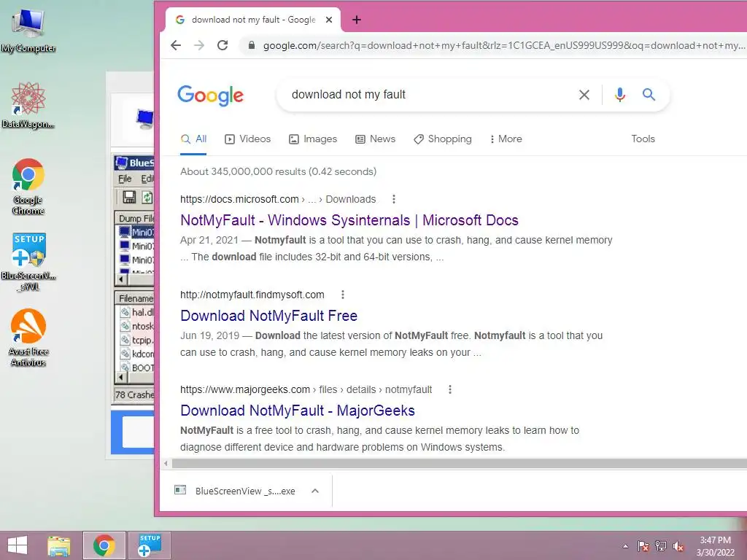Viewport: 747px width, 560px height.
Task: Submit search with magnifying glass icon
Action: point(649,94)
